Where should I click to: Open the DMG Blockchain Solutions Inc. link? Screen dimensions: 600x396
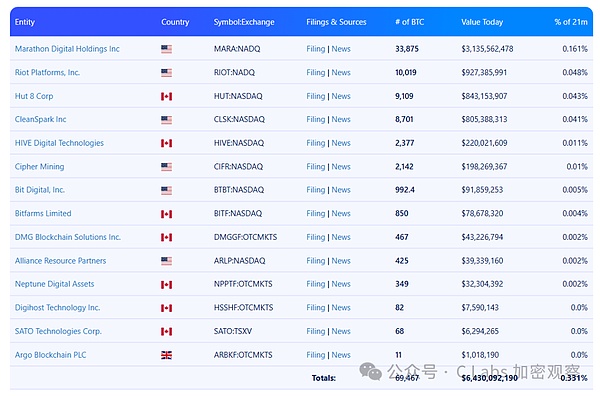68,237
